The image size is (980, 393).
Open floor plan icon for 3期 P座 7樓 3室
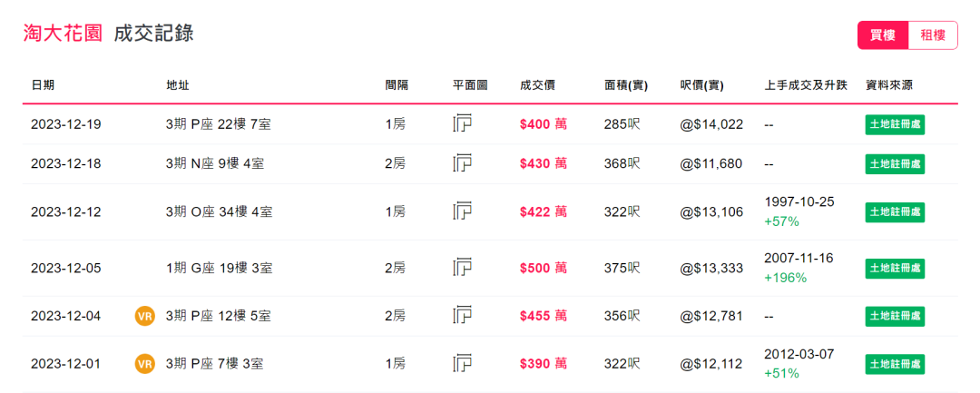point(462,364)
